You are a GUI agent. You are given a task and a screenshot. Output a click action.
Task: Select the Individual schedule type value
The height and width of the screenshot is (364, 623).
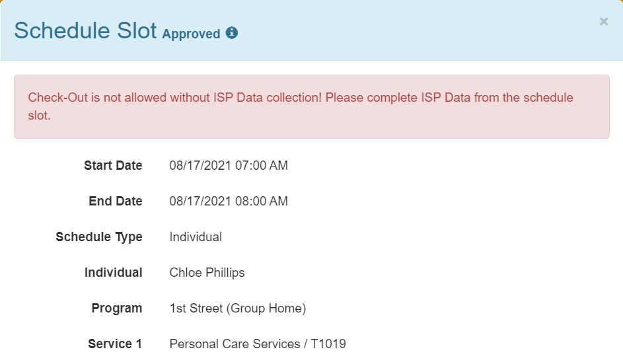(196, 237)
